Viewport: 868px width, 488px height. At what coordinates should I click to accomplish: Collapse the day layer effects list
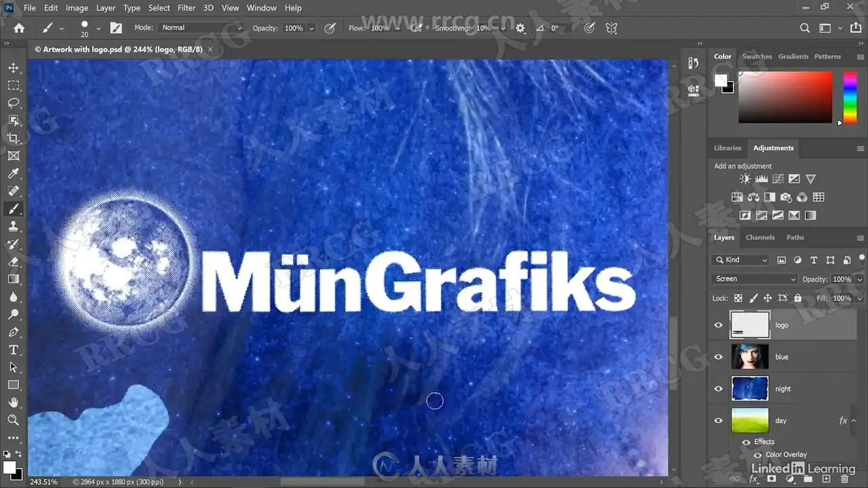click(854, 421)
